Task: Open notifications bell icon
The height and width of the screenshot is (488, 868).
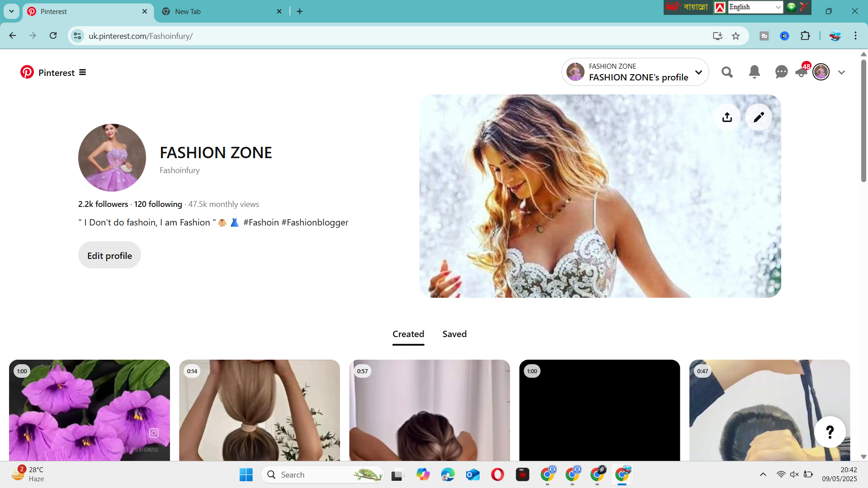Action: click(x=754, y=72)
